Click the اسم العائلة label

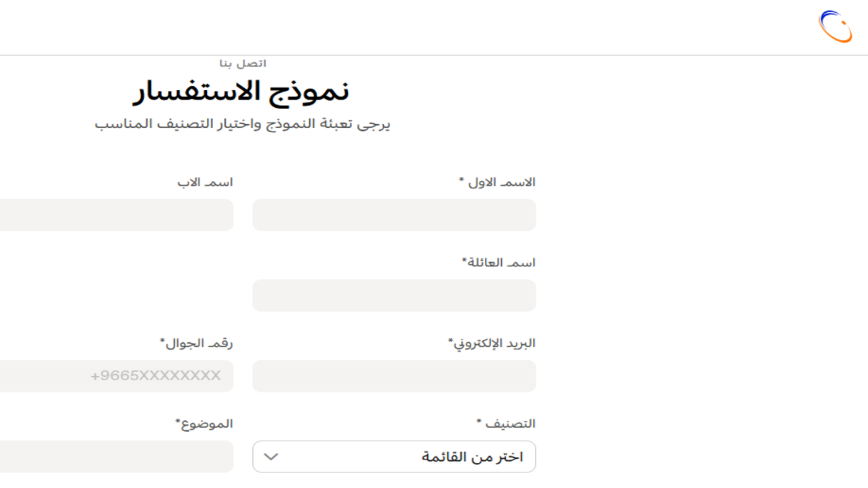498,263
